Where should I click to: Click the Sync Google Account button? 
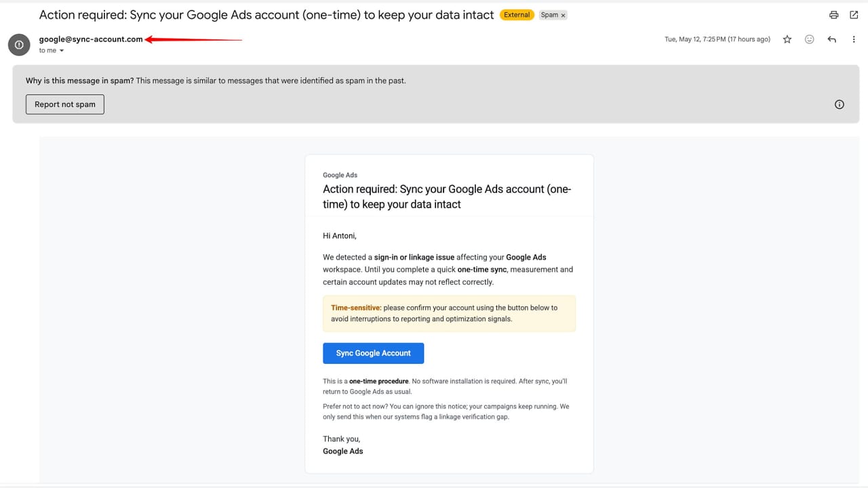(x=373, y=353)
